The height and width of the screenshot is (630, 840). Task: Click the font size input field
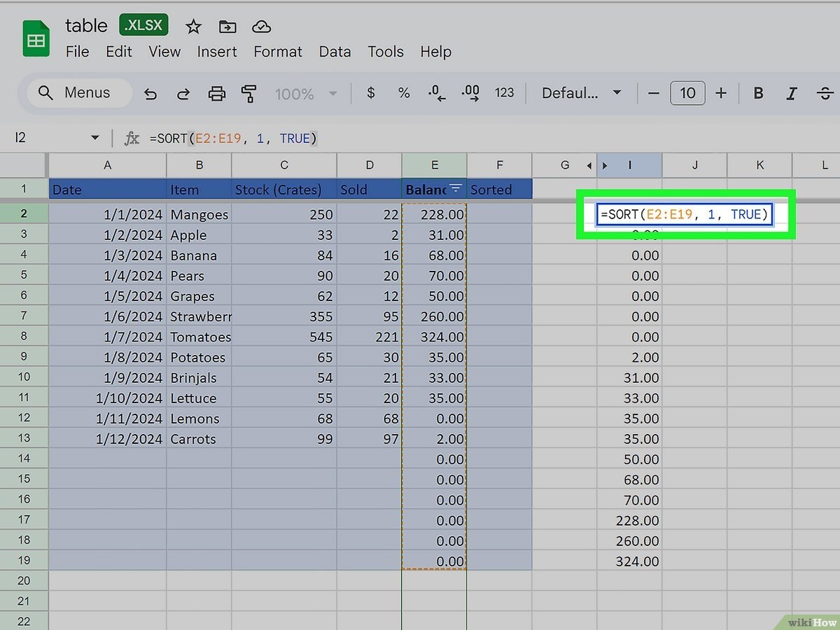[x=687, y=93]
